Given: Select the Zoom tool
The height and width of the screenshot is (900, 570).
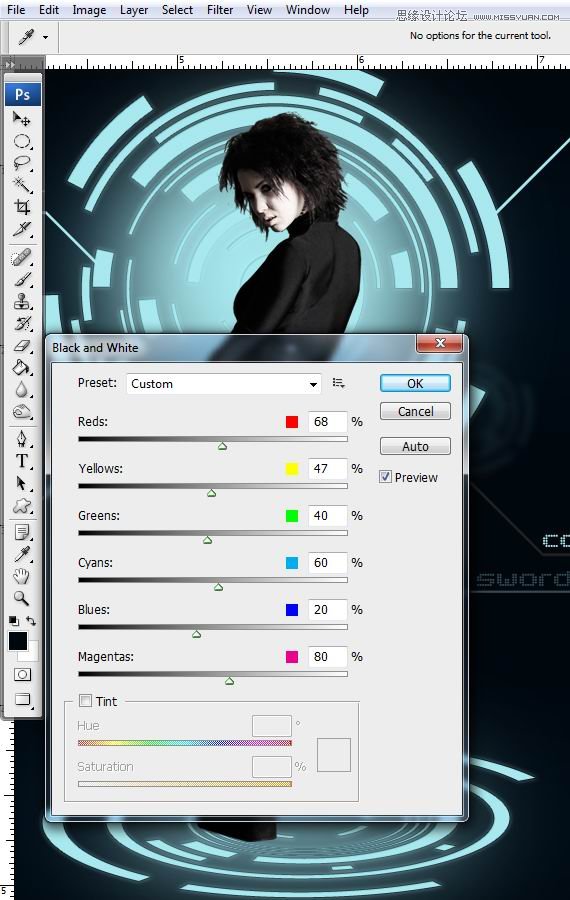Looking at the screenshot, I should point(22,599).
